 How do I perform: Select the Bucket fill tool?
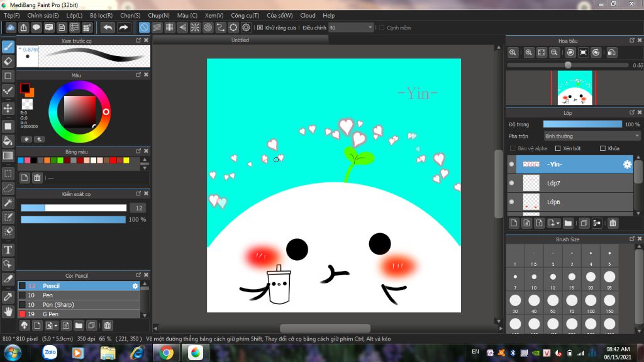tap(8, 140)
